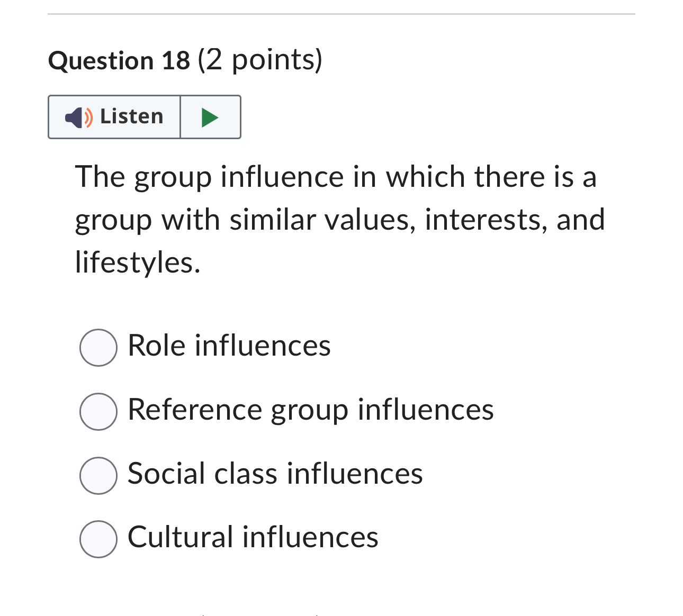Pick the Cultural influences radio button

click(98, 539)
